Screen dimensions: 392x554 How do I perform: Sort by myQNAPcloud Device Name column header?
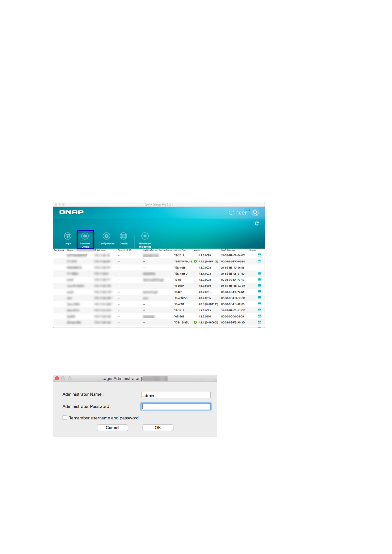coord(157,250)
